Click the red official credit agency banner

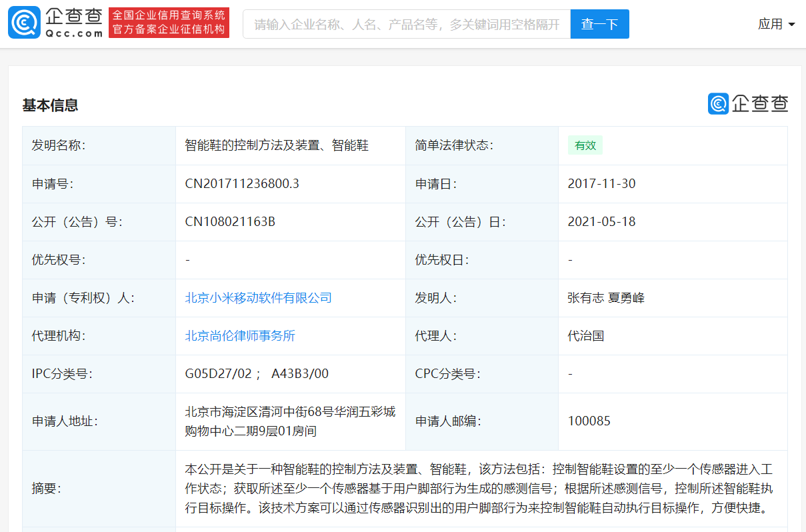[x=169, y=23]
